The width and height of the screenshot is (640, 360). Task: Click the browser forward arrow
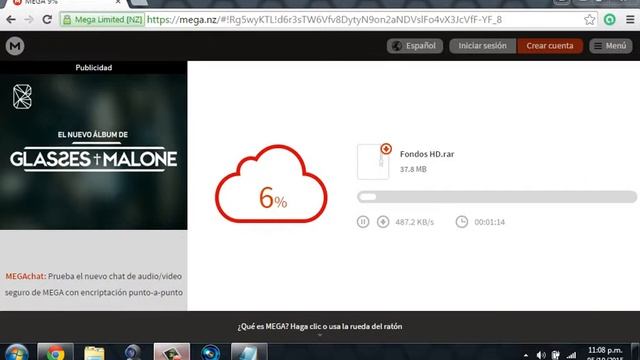(29, 19)
